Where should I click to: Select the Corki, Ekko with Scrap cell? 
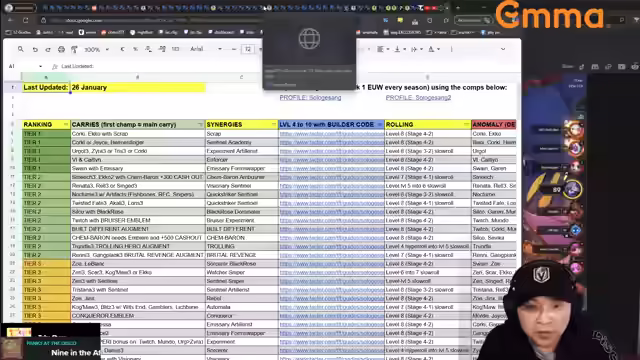pos(138,134)
